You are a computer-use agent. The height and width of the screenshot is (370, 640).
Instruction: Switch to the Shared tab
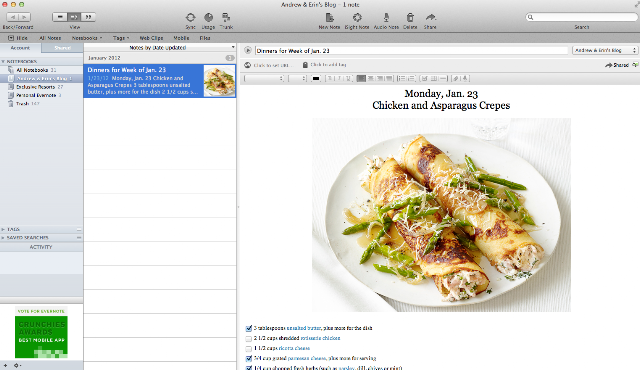point(62,48)
